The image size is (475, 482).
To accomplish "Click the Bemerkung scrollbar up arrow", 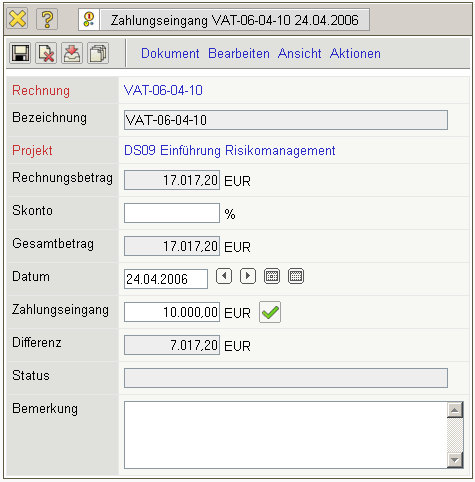I will [455, 410].
